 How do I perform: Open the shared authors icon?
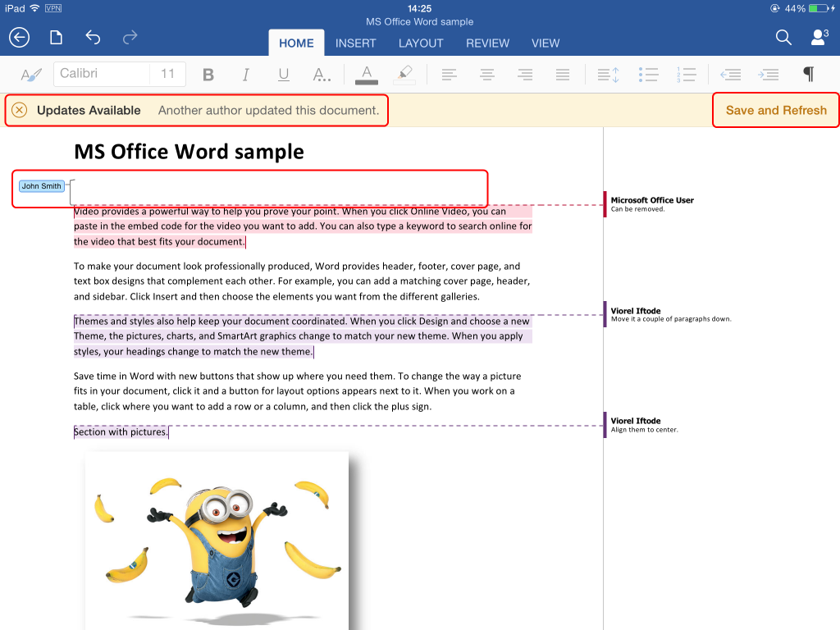[x=819, y=37]
